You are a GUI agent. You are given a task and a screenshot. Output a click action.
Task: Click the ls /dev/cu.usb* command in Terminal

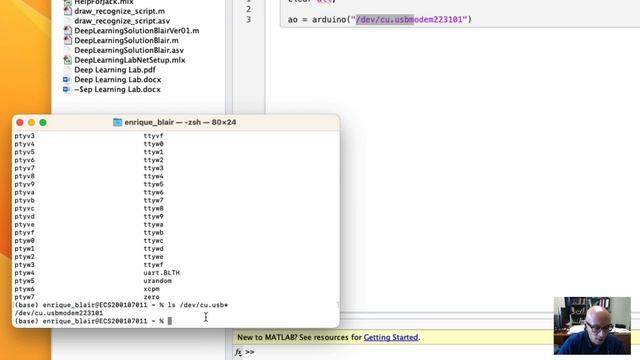pos(198,305)
